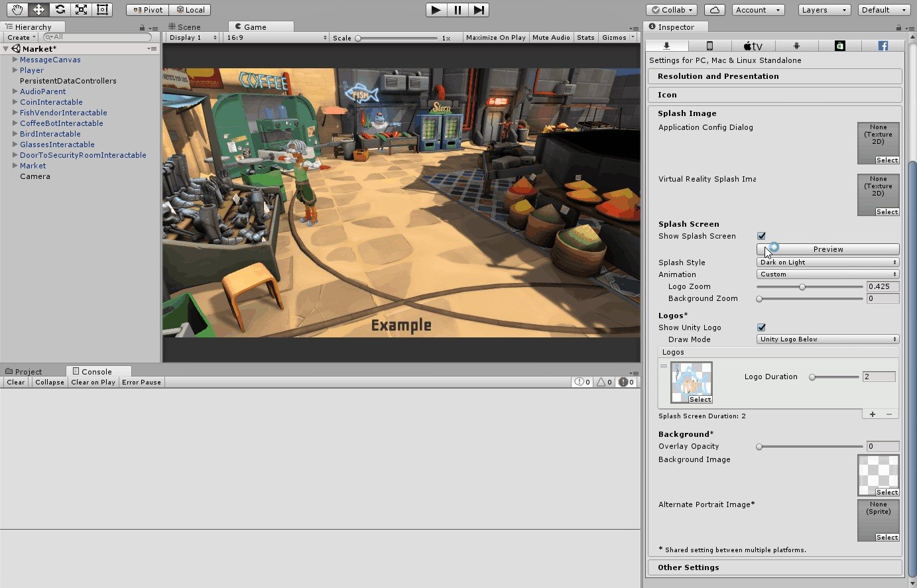Expand MessageCanvas in Hierarchy
Image resolution: width=917 pixels, height=588 pixels.
(15, 60)
